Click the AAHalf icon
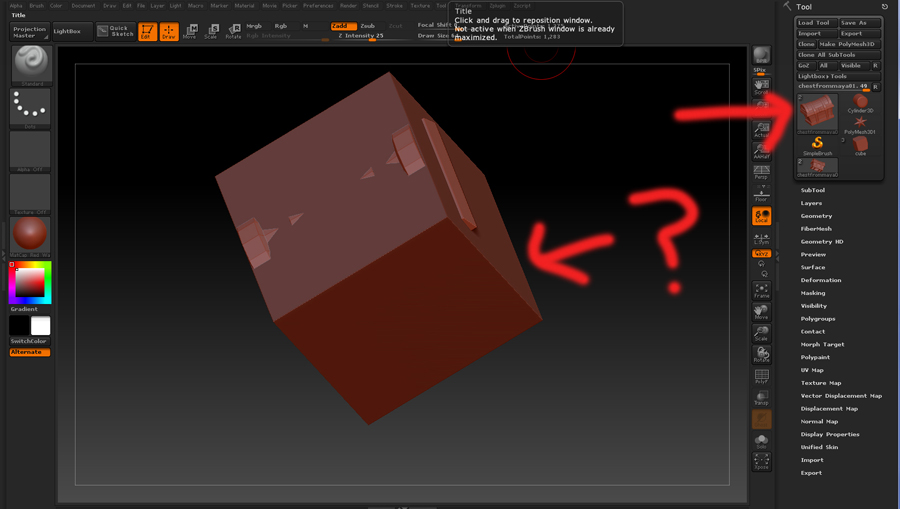 (x=762, y=151)
